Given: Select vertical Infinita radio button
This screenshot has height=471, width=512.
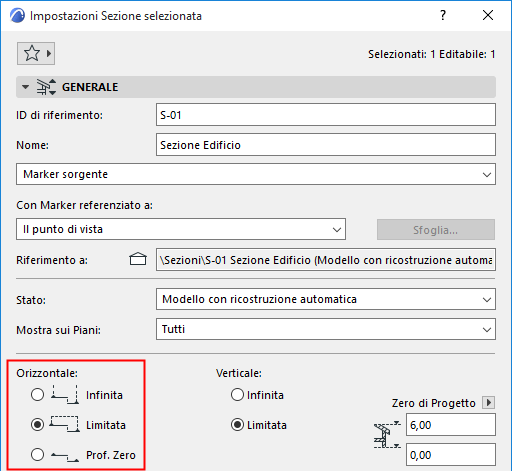Looking at the screenshot, I should tap(237, 395).
